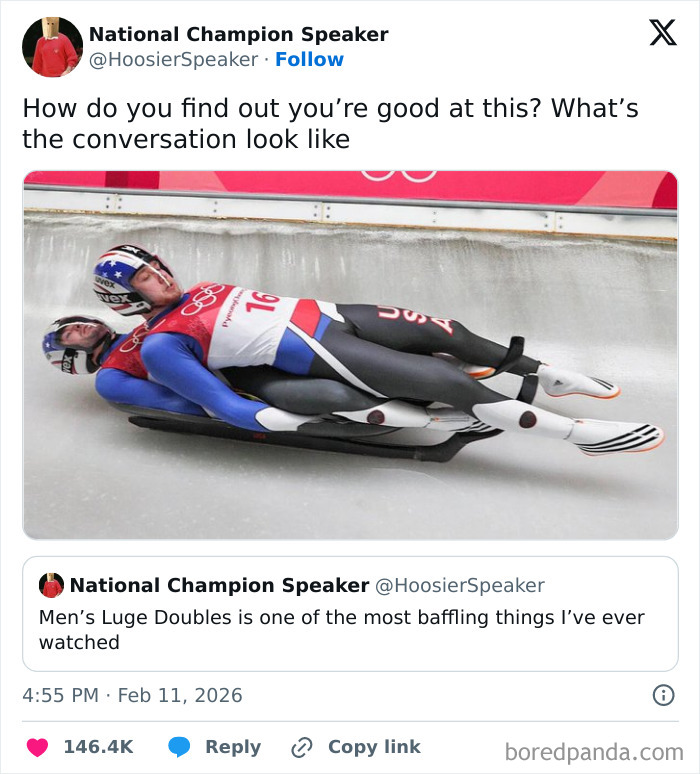Click the main tweet text about the conversation
This screenshot has width=700, height=774.
pyautogui.click(x=330, y=123)
